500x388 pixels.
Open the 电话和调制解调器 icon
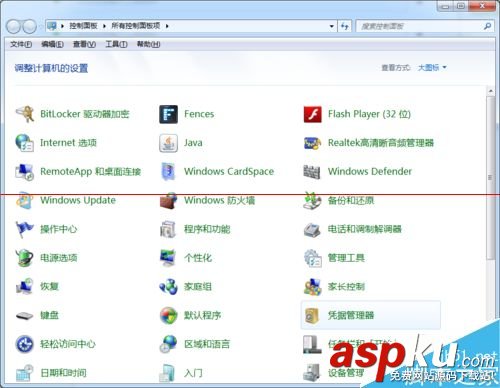(x=313, y=229)
